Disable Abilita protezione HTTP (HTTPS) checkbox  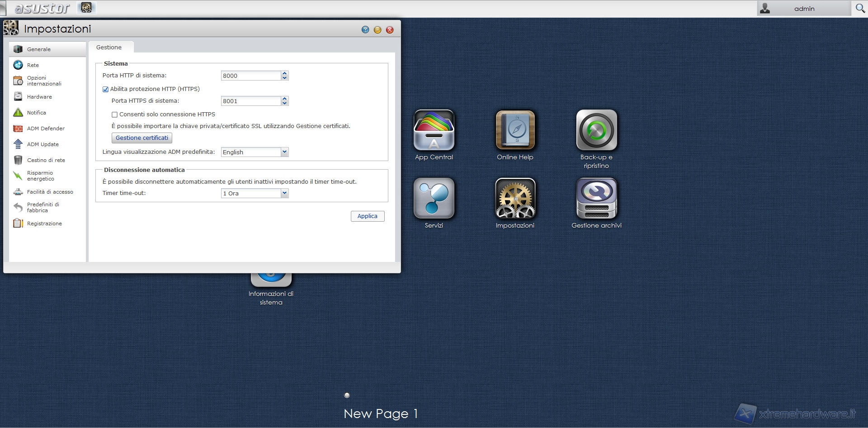pos(106,90)
